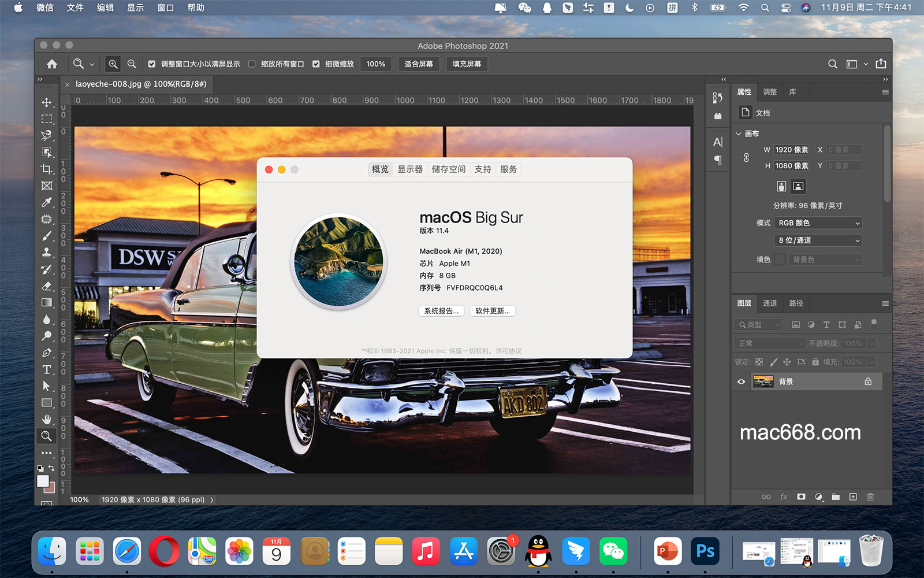Select the Path Selection tool
The height and width of the screenshot is (578, 924).
[x=47, y=386]
